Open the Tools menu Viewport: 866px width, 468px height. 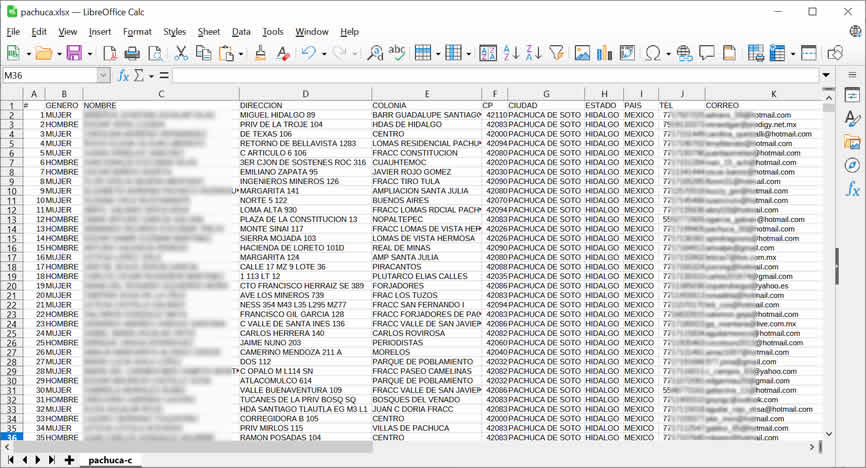click(273, 32)
